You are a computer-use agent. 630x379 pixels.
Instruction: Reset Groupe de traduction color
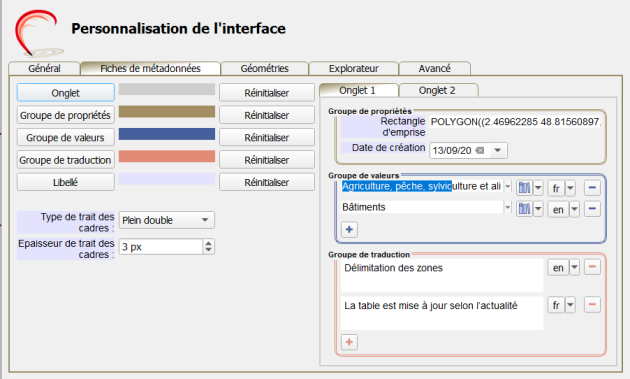(267, 160)
